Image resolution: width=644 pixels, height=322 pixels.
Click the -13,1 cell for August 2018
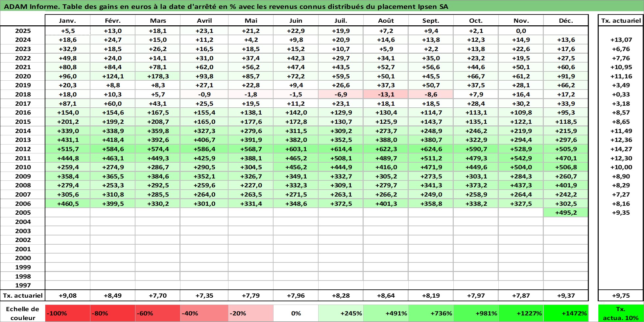(x=386, y=94)
